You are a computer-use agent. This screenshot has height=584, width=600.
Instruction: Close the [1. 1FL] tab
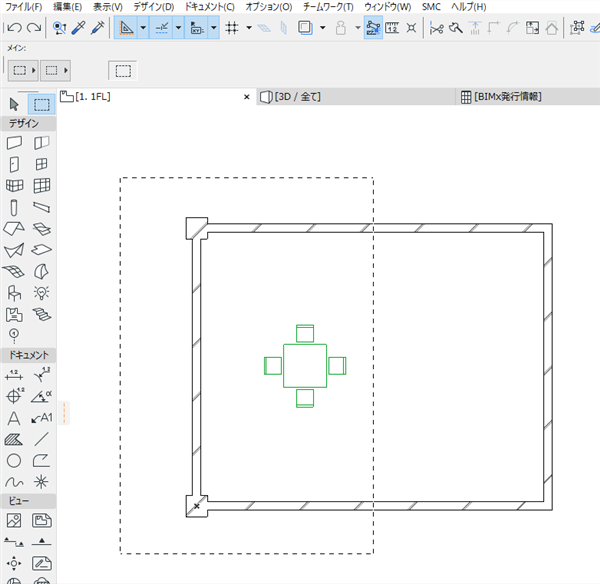247,97
